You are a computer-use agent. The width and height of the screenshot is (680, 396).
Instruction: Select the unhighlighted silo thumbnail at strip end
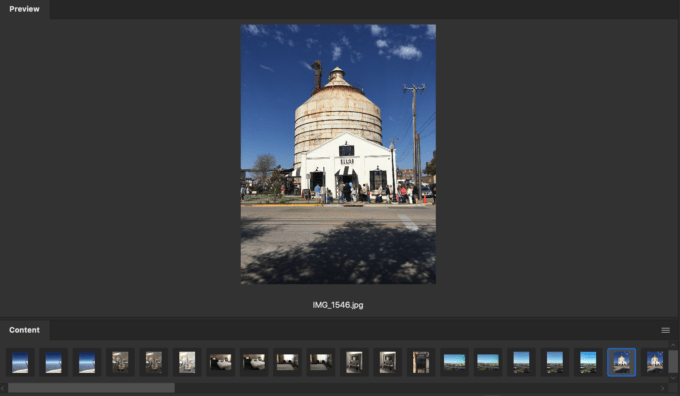point(654,362)
